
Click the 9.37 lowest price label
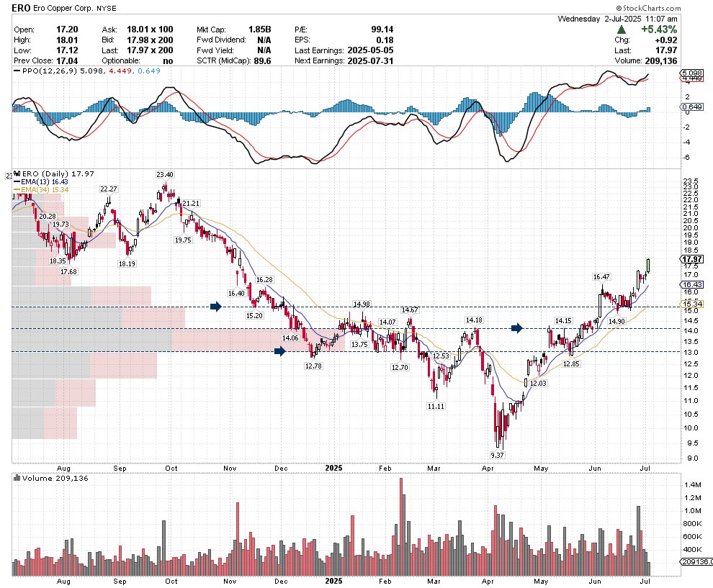tap(497, 454)
